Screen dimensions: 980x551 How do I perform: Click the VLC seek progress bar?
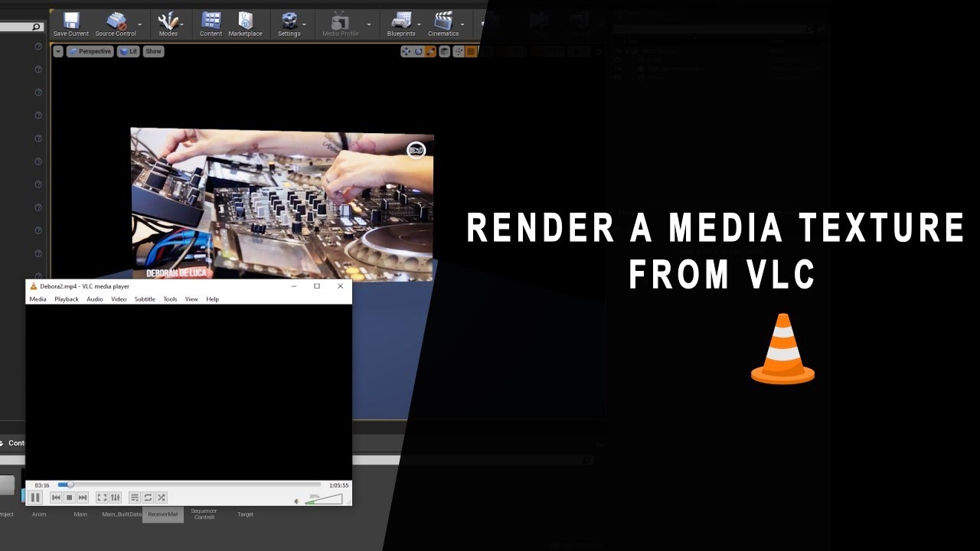coord(189,484)
